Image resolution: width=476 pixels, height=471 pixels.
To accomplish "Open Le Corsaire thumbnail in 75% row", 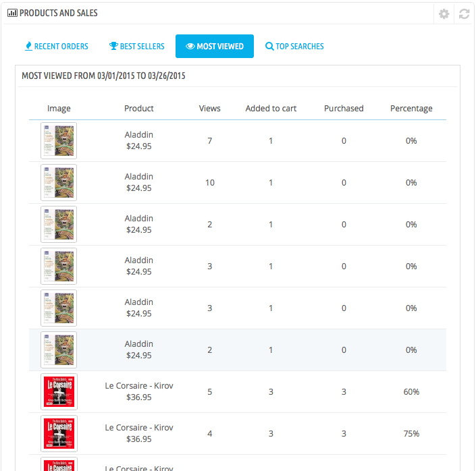I will pyautogui.click(x=59, y=433).
